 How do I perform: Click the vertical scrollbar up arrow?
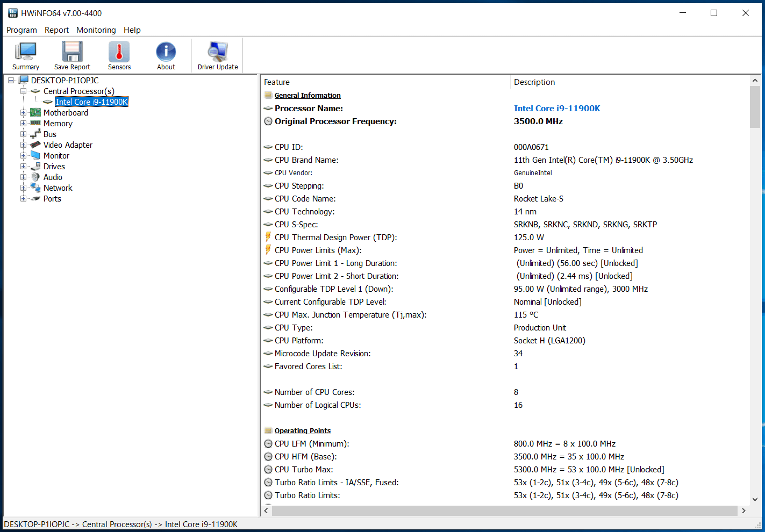[x=755, y=81]
